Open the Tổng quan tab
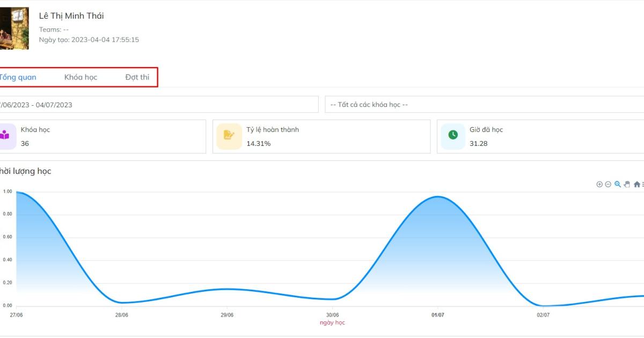The height and width of the screenshot is (338, 644). [18, 77]
